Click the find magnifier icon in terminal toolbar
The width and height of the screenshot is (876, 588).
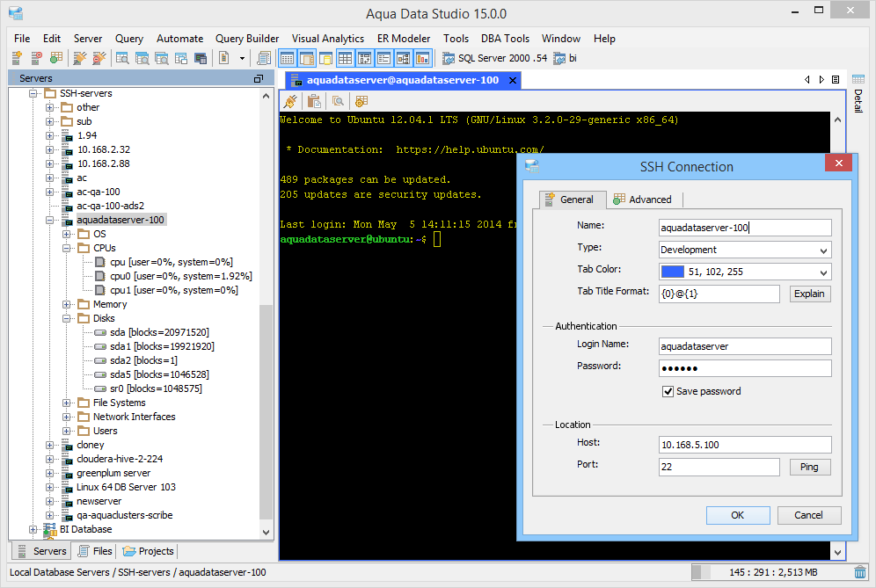[338, 101]
